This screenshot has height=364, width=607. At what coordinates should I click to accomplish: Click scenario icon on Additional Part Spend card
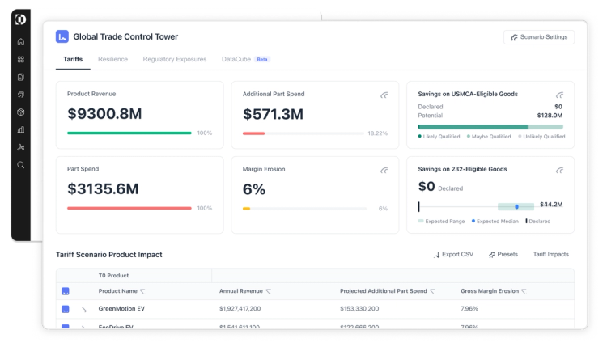(384, 95)
